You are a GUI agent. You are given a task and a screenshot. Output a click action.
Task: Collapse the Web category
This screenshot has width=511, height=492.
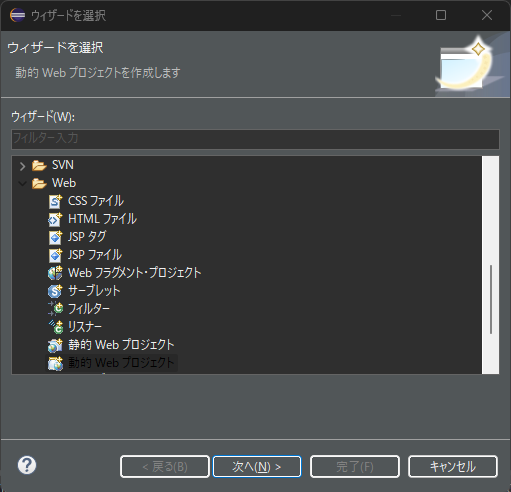tap(22, 183)
